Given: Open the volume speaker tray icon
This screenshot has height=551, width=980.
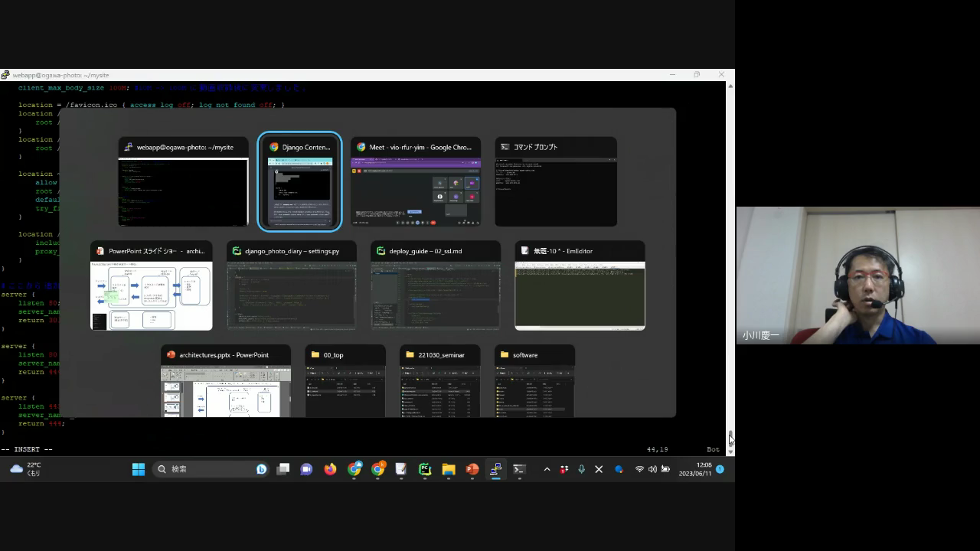Looking at the screenshot, I should [652, 469].
